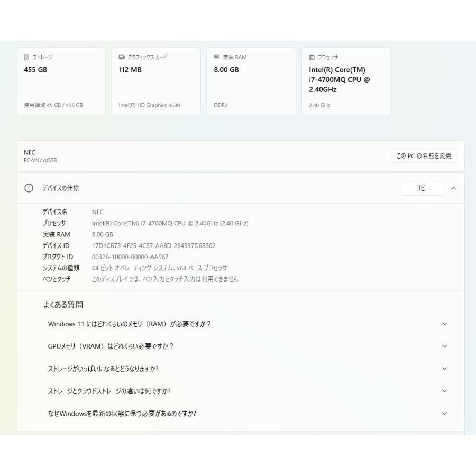The height and width of the screenshot is (476, 476).
Task: Expand the GPUメモリ (VRAM) question chevron
Action: click(444, 346)
